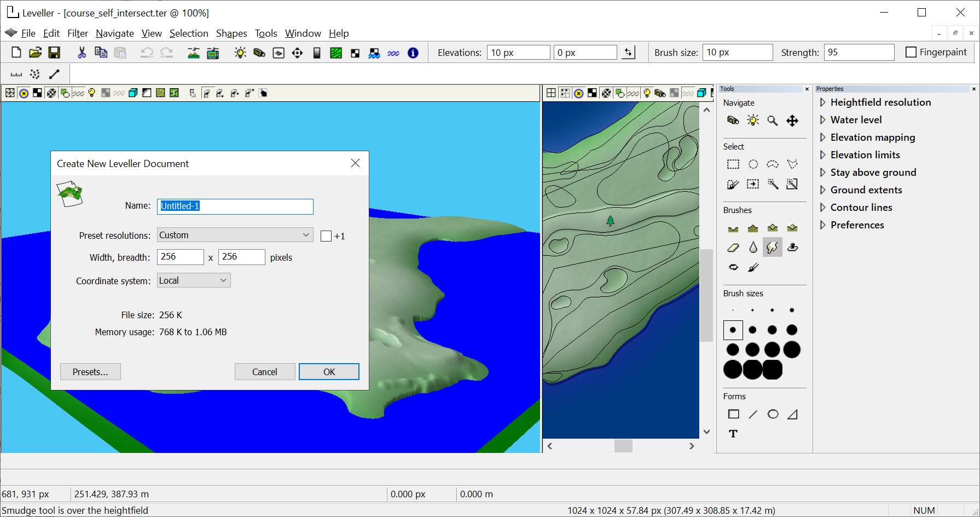Click the scatter dots tool icon
Image resolution: width=980 pixels, height=517 pixels.
click(35, 74)
